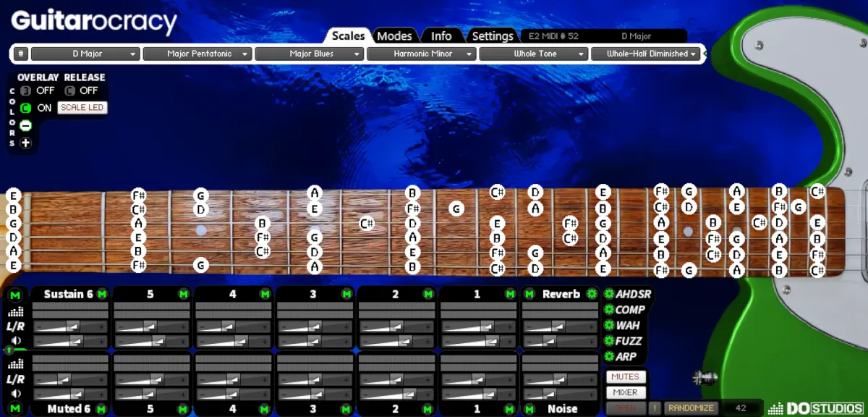Toggle the master M button at bottom-left of mixer

tap(15, 409)
